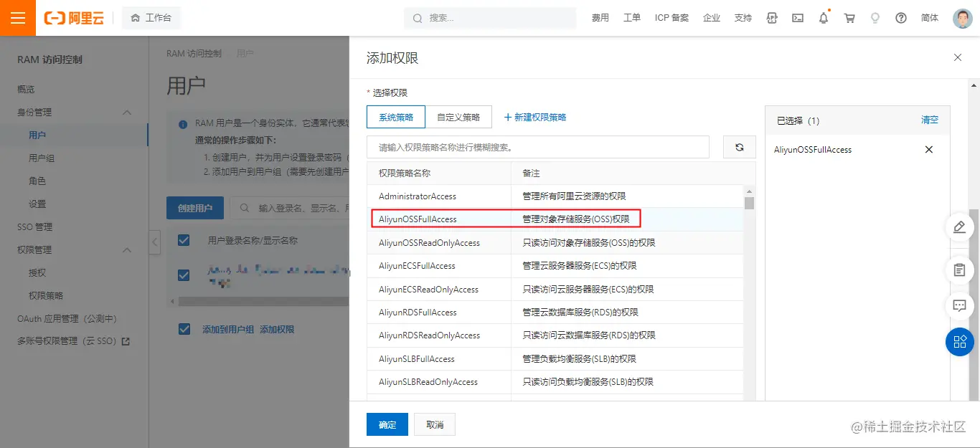The image size is (980, 448).
Task: Open the ICP 备案 menu
Action: pos(672,18)
